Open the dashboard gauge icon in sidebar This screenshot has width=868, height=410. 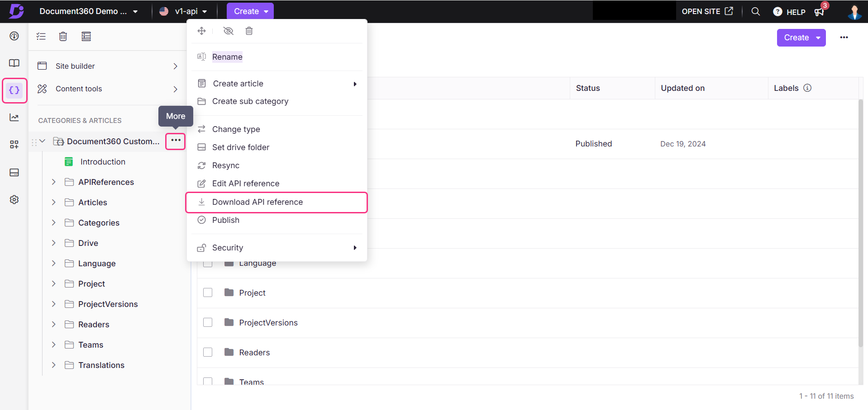click(x=14, y=36)
